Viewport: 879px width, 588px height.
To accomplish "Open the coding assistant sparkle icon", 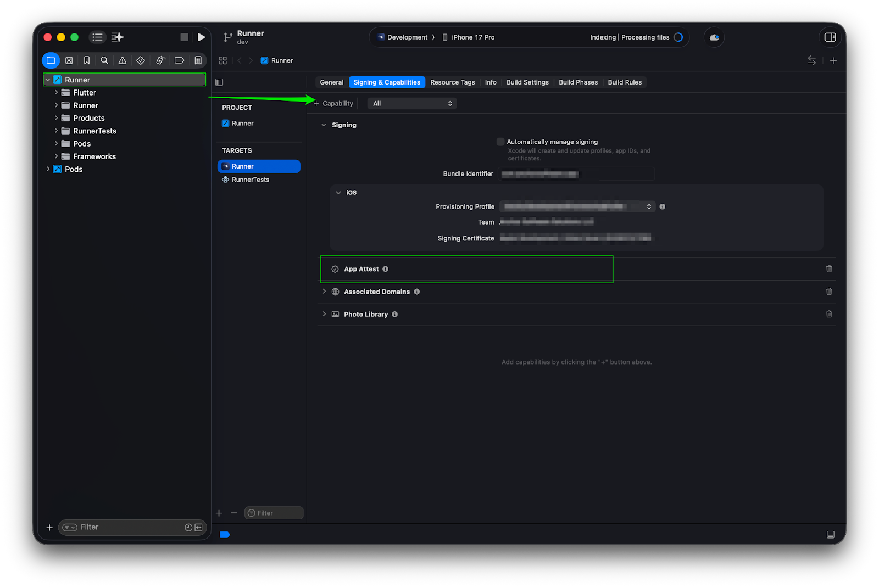I will [118, 37].
